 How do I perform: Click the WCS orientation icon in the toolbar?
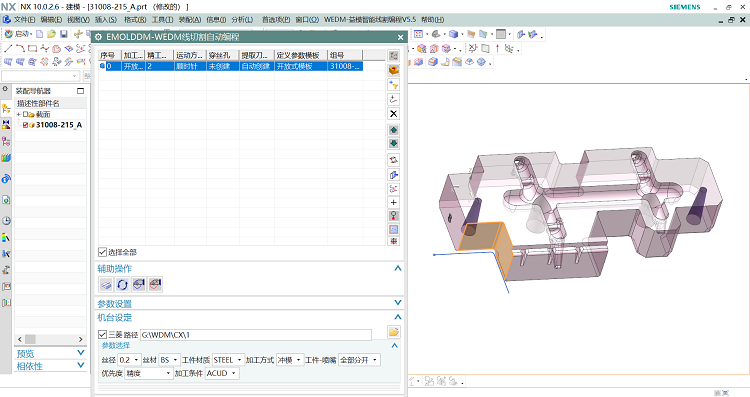(509, 48)
